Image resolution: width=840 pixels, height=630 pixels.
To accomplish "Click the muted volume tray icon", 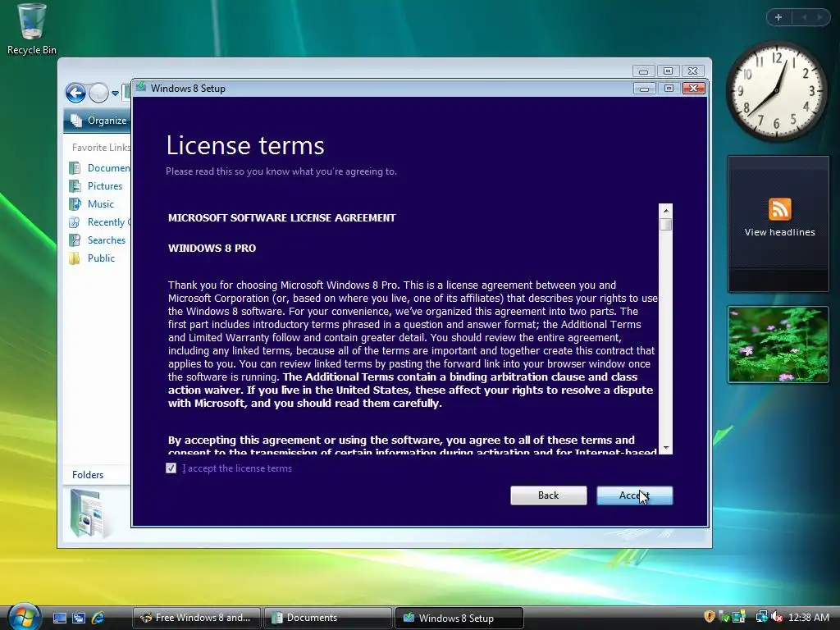I will coord(776,617).
